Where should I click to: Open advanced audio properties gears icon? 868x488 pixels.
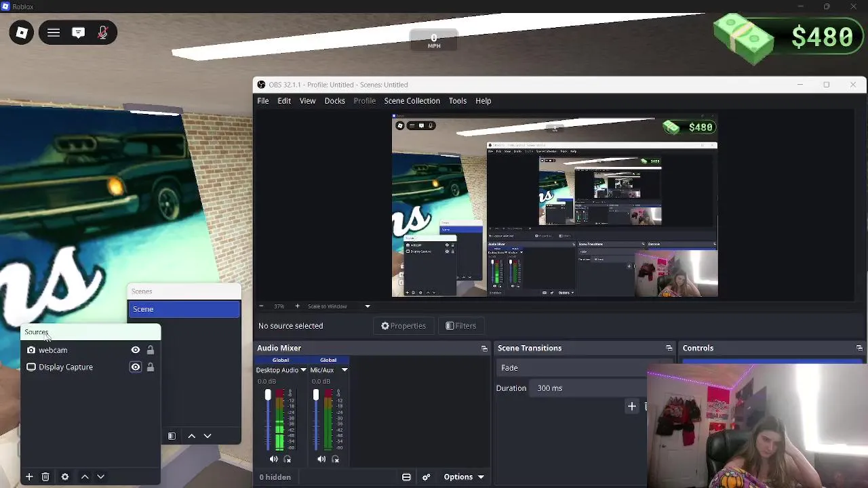[426, 477]
